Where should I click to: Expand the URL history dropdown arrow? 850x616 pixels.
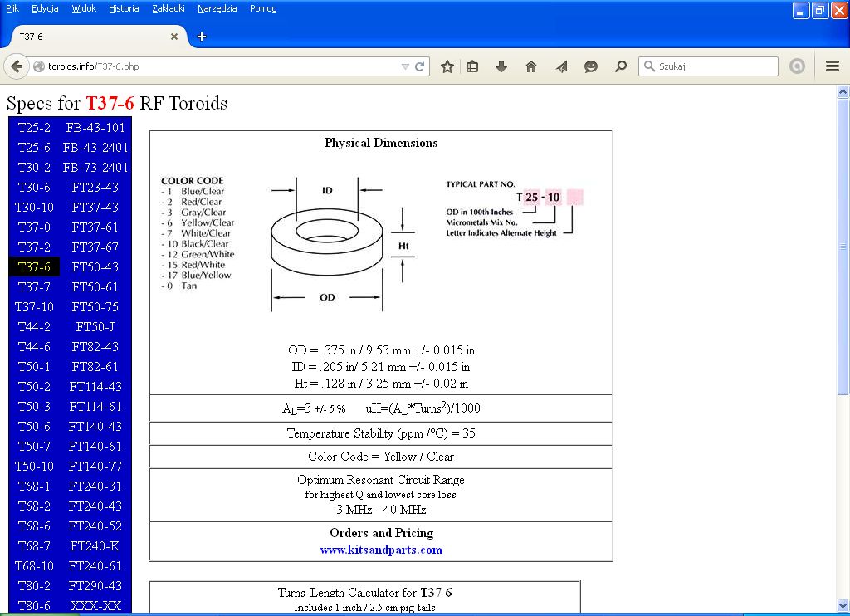click(405, 66)
